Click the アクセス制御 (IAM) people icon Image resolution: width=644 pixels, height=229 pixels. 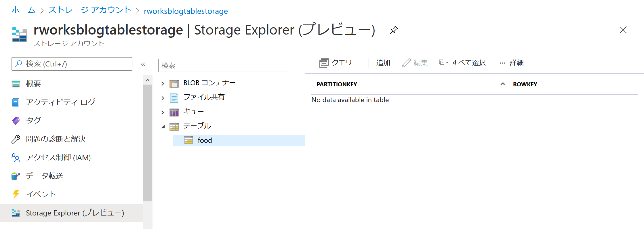pos(16,157)
